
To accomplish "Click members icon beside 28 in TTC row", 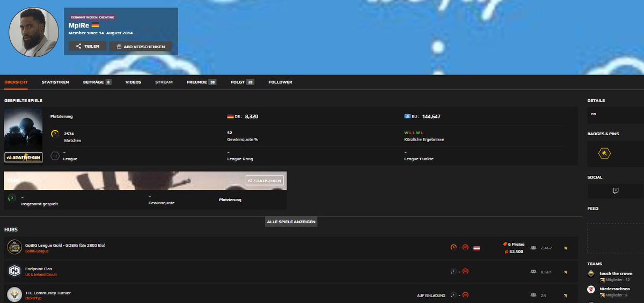I will coord(533,295).
